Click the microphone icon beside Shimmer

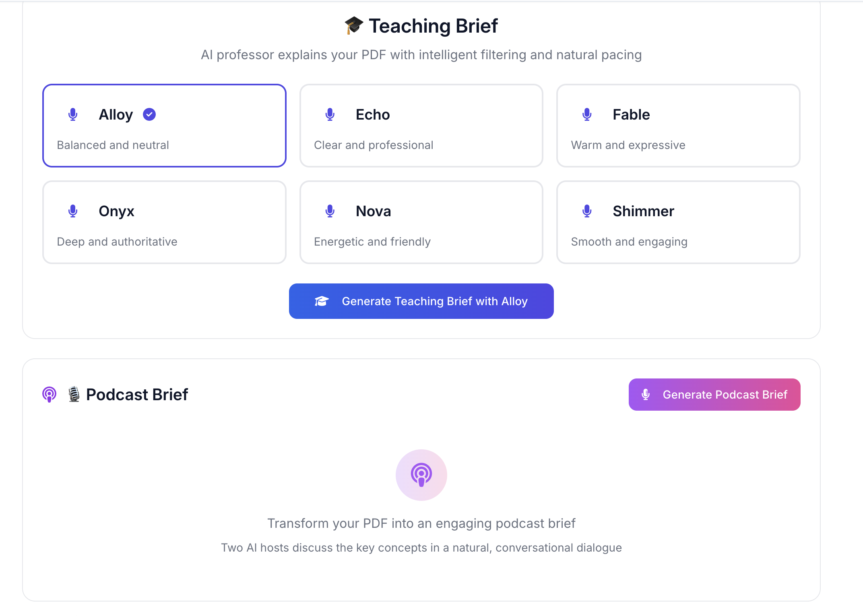(587, 211)
